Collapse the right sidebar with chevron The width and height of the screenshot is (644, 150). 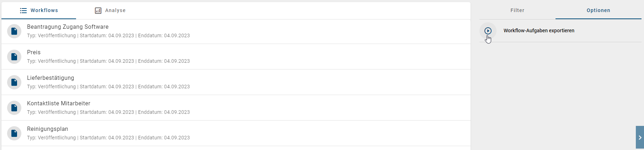coord(640,137)
